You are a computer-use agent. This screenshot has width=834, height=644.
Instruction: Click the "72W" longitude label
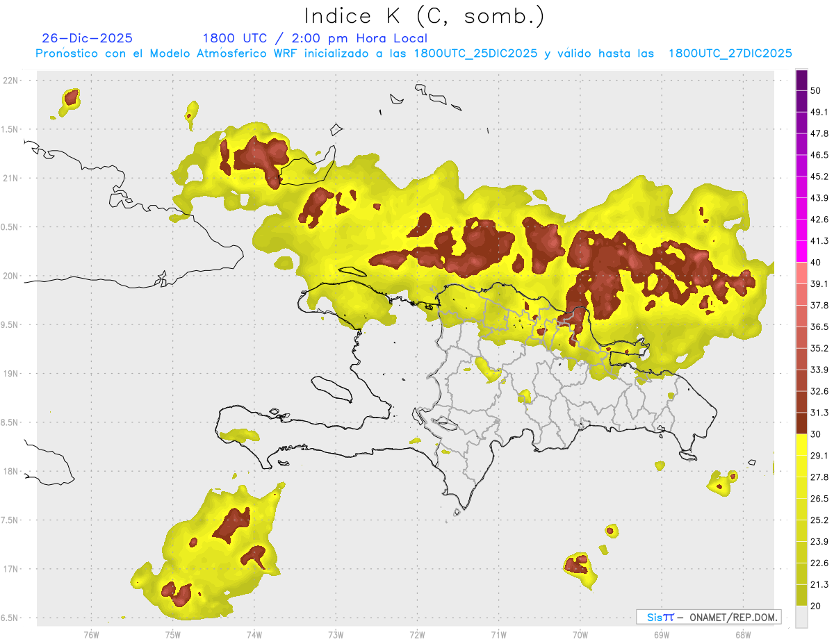coord(417,635)
